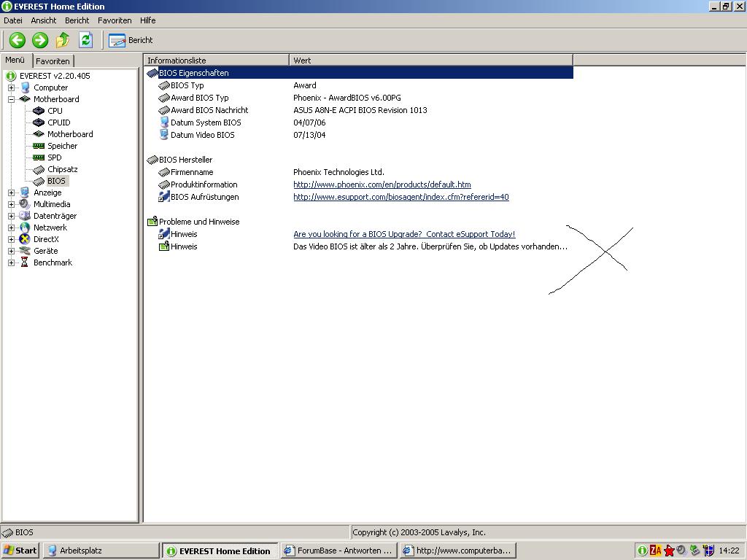The height and width of the screenshot is (560, 747).
Task: Click the BIOS Upgrade eSupport link
Action: pyautogui.click(x=404, y=234)
